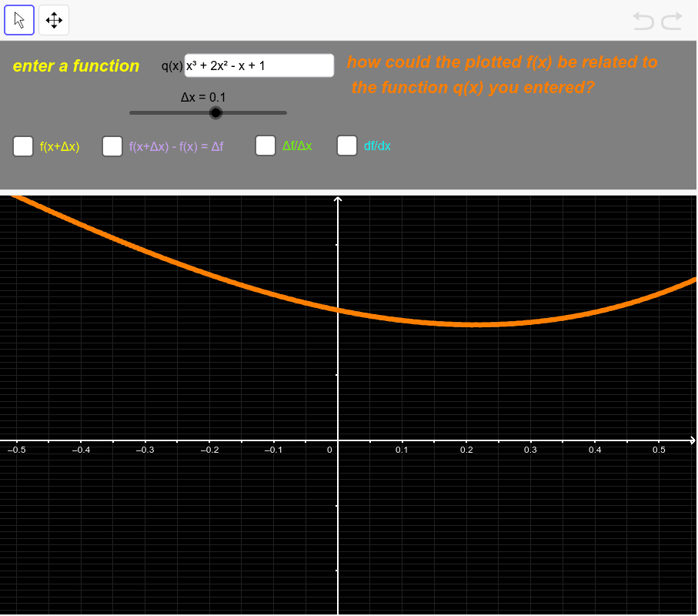The width and height of the screenshot is (698, 616).
Task: Click the x-axis label 0.1
Action: click(x=402, y=450)
